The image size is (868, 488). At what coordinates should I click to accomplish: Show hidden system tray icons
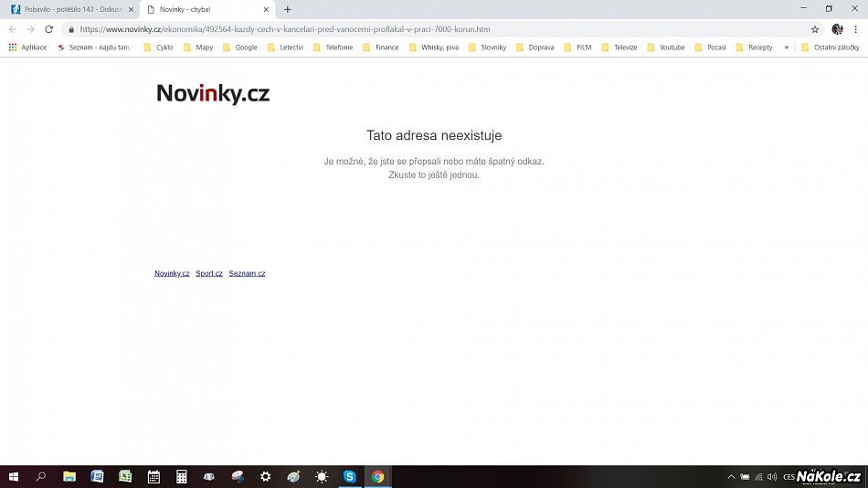pos(731,476)
